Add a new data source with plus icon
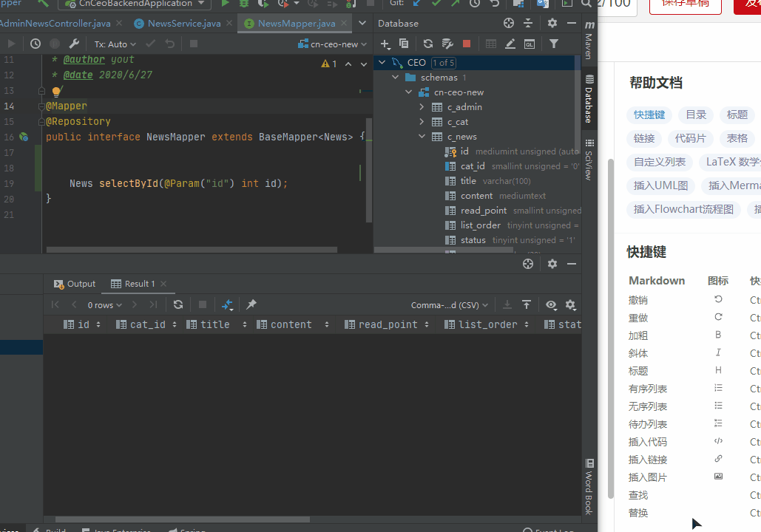Screen dimensions: 761x532 (x=385, y=44)
